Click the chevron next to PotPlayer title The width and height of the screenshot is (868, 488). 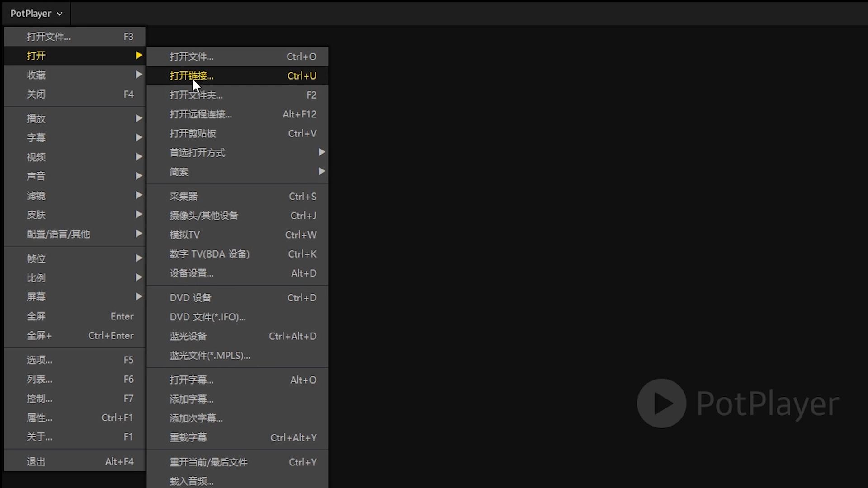(x=59, y=14)
